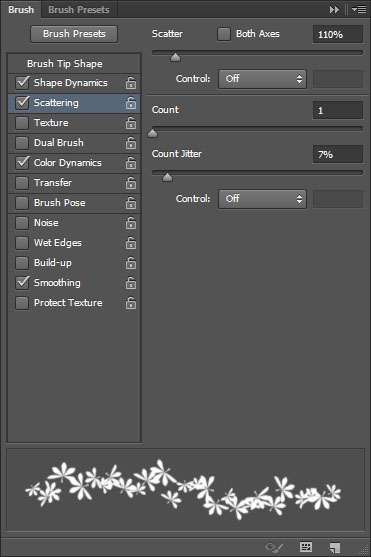Turn on the Noise checkbox
This screenshot has height=557, width=371.
point(22,223)
